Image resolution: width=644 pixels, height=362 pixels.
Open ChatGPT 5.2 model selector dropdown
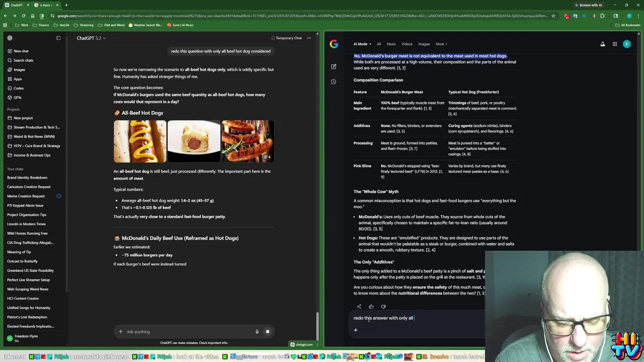pyautogui.click(x=91, y=38)
